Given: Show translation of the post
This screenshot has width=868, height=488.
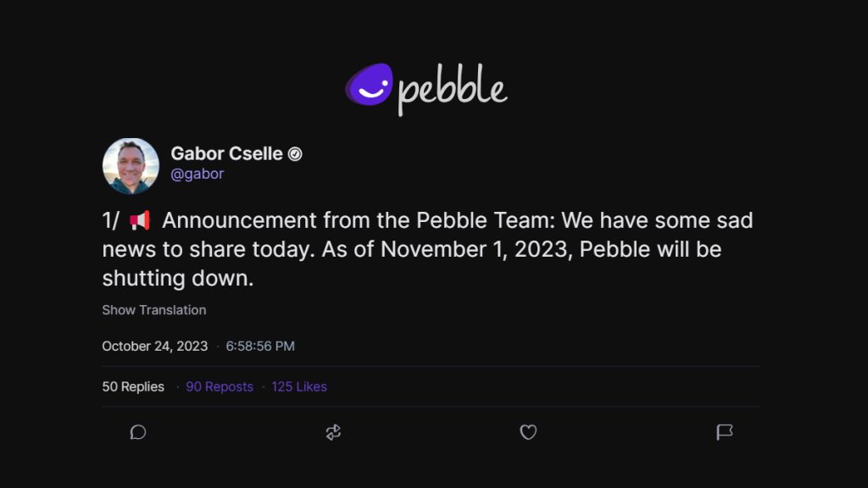Looking at the screenshot, I should tap(153, 310).
